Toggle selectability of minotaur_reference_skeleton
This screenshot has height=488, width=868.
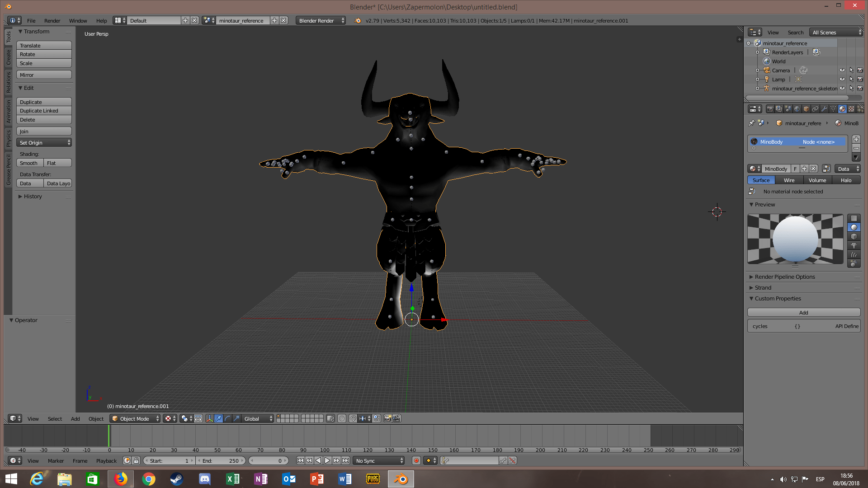click(851, 88)
